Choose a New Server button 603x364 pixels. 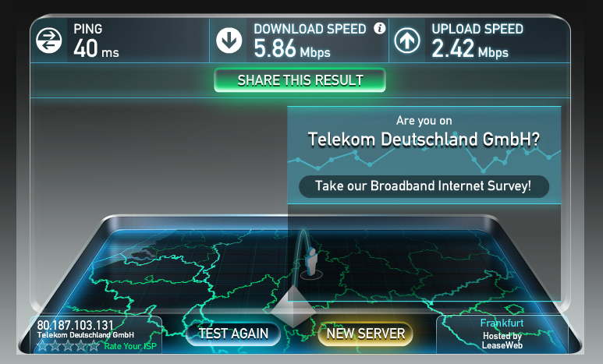pyautogui.click(x=366, y=334)
